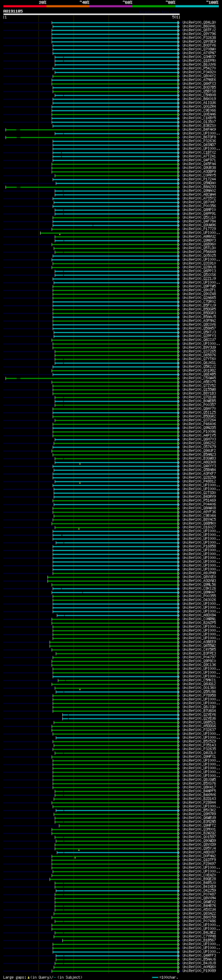
Task: Select hit label UniRef100_P48812
Action: click(x=199, y=481)
